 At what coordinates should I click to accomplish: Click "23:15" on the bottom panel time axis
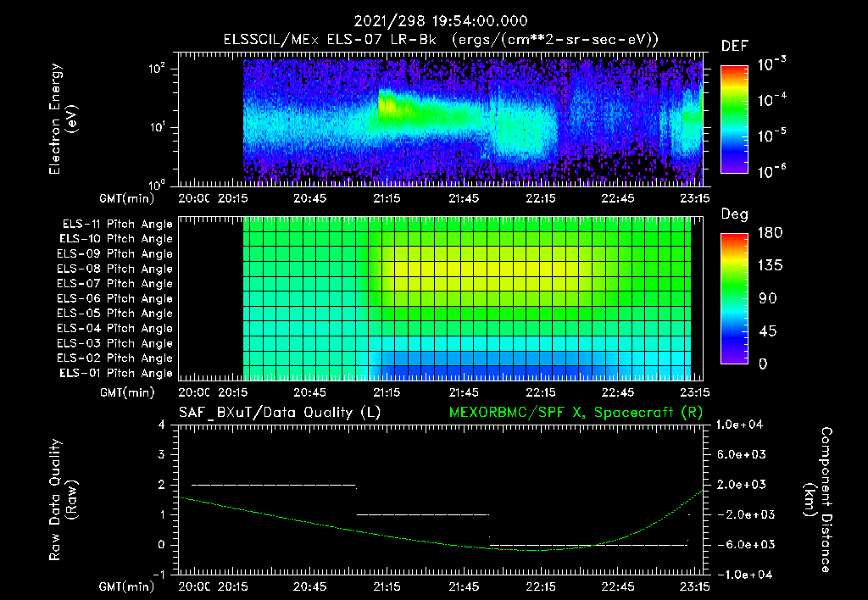click(x=695, y=586)
